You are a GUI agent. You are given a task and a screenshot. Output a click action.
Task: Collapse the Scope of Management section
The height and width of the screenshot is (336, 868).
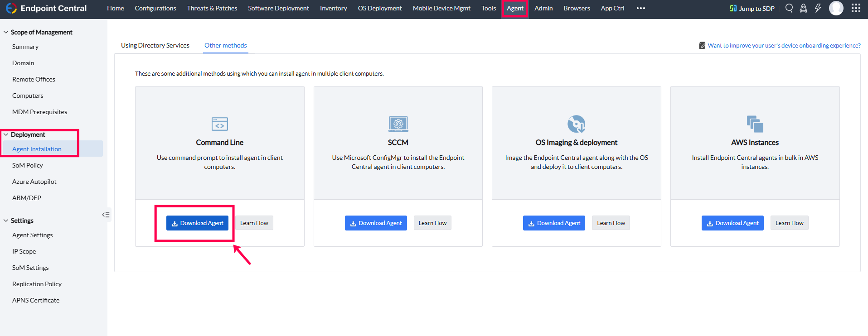[x=6, y=32]
